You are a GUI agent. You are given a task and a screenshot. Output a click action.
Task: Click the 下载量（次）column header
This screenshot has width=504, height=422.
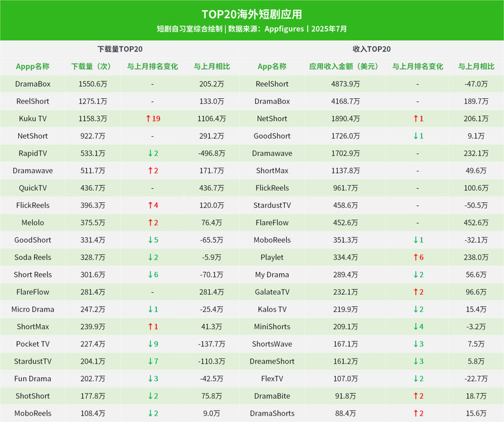[x=91, y=66]
